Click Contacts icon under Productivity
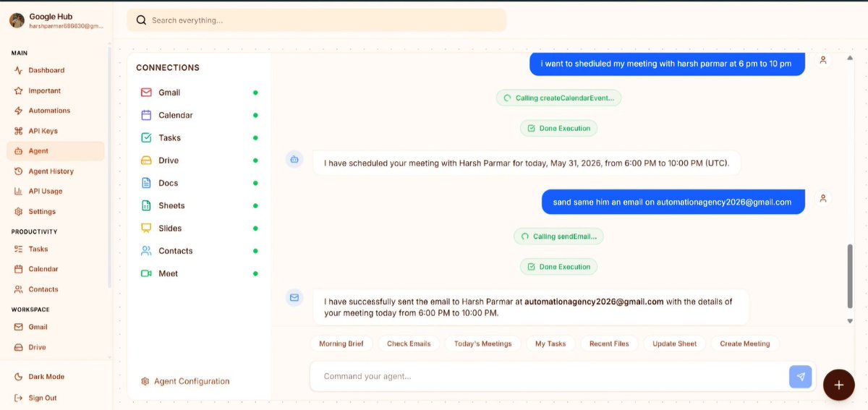 tap(19, 289)
